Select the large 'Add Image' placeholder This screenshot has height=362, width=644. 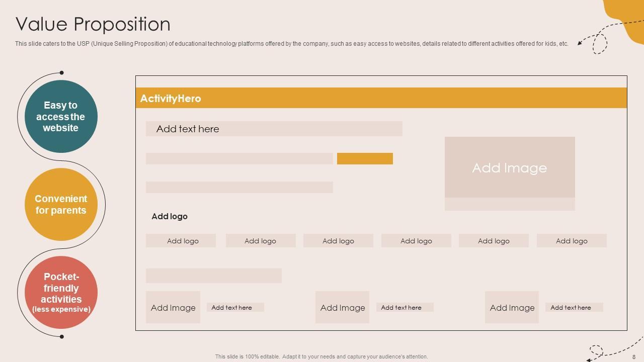509,168
